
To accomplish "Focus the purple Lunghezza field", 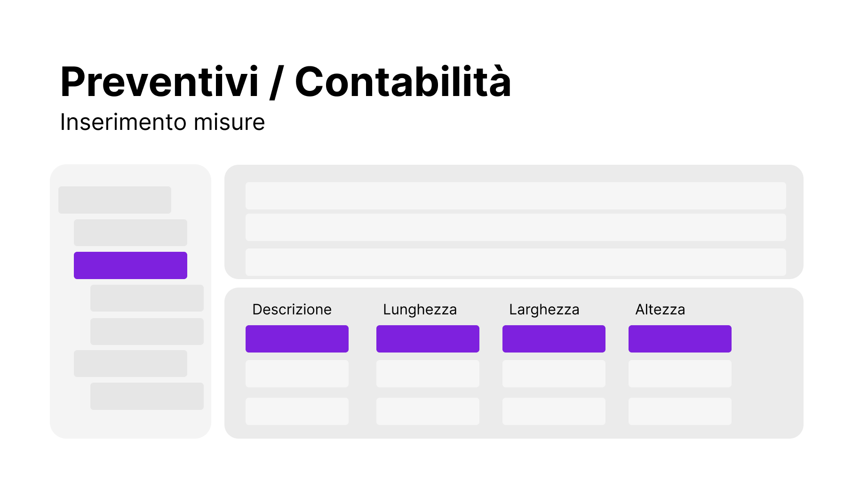I will 428,339.
